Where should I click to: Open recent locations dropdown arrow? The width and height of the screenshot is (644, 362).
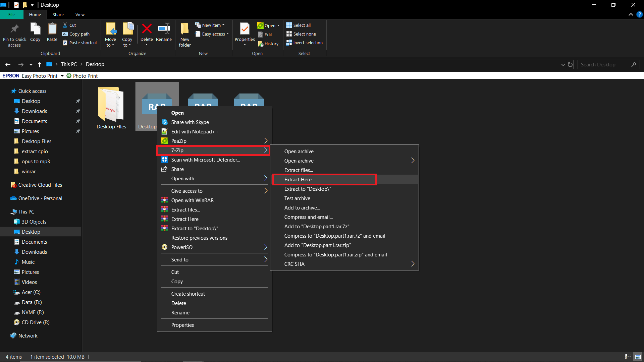pyautogui.click(x=31, y=64)
